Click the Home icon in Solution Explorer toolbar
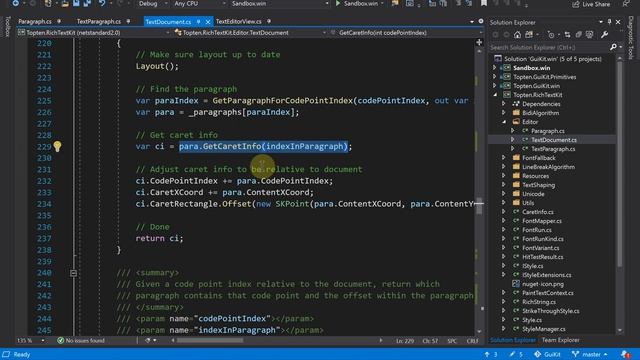The height and width of the screenshot is (360, 640). [x=517, y=35]
